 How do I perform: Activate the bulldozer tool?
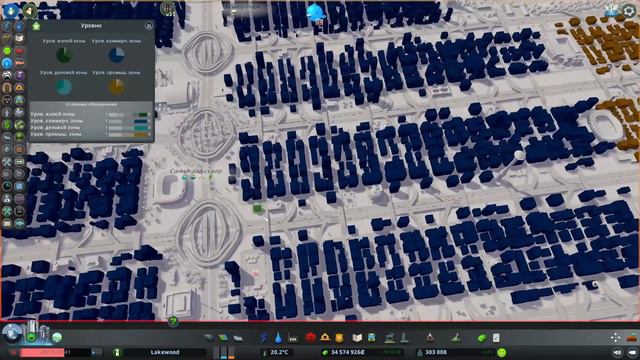(x=632, y=338)
